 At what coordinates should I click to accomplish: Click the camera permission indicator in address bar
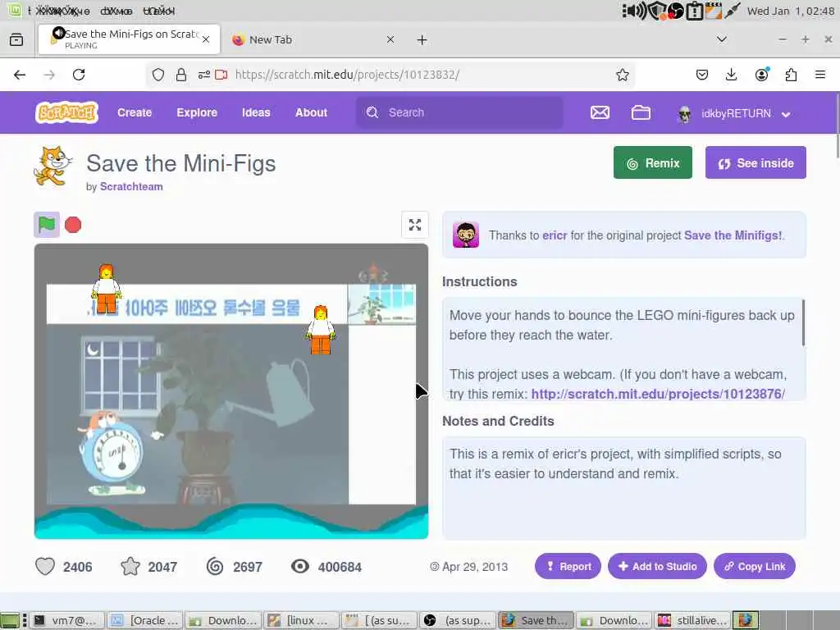coord(221,75)
